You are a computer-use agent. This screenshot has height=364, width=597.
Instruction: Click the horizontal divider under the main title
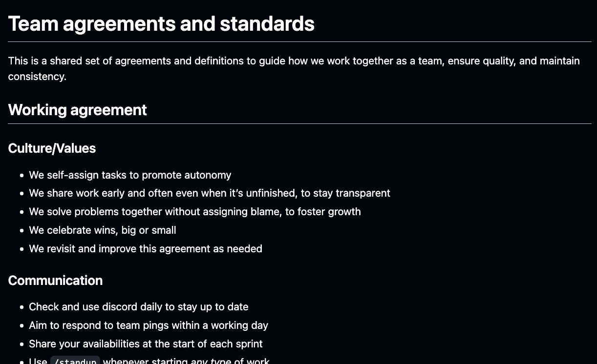pyautogui.click(x=299, y=42)
